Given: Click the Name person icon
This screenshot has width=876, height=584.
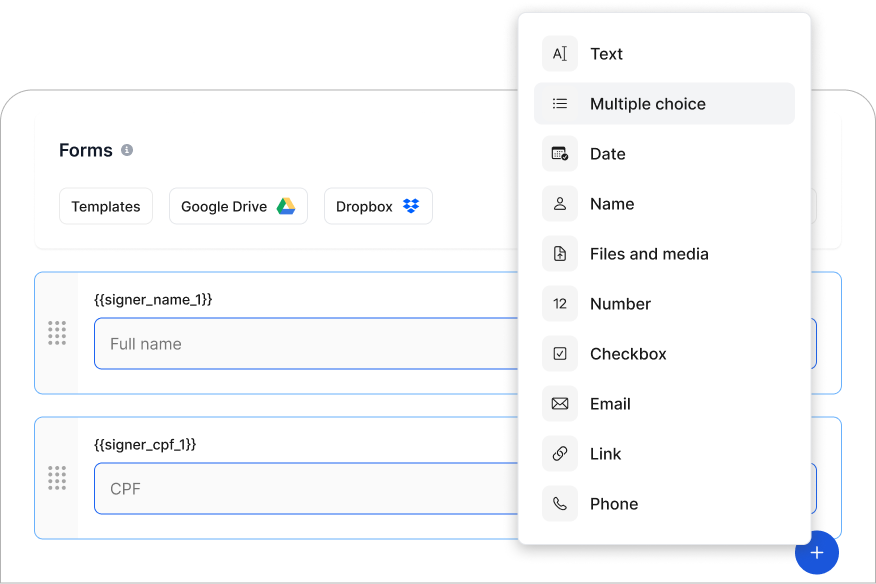Looking at the screenshot, I should pos(560,204).
